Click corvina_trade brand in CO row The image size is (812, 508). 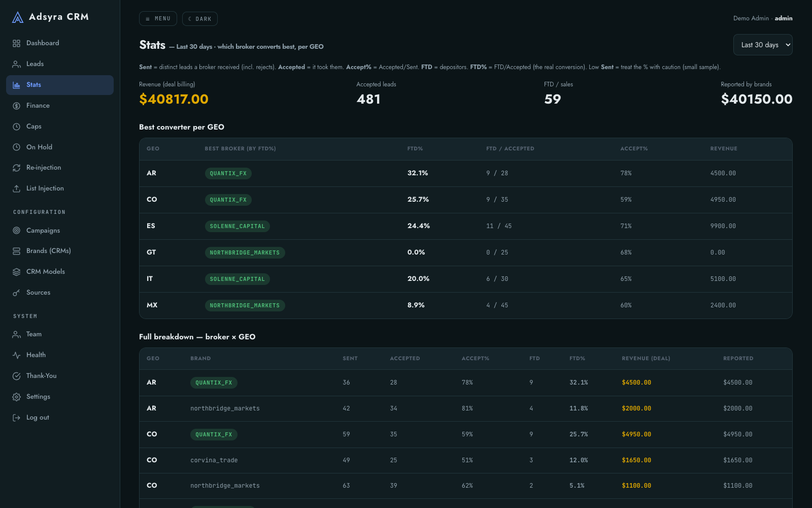click(x=214, y=460)
